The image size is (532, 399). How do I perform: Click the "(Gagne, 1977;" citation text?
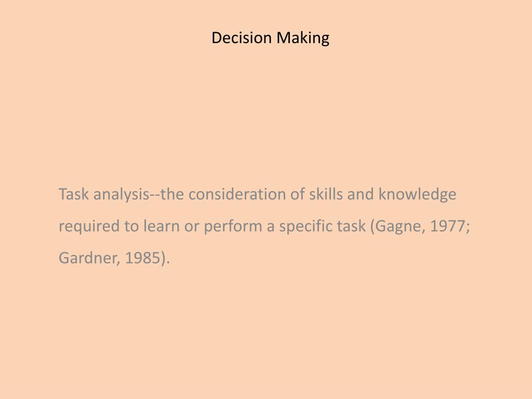pyautogui.click(x=420, y=227)
